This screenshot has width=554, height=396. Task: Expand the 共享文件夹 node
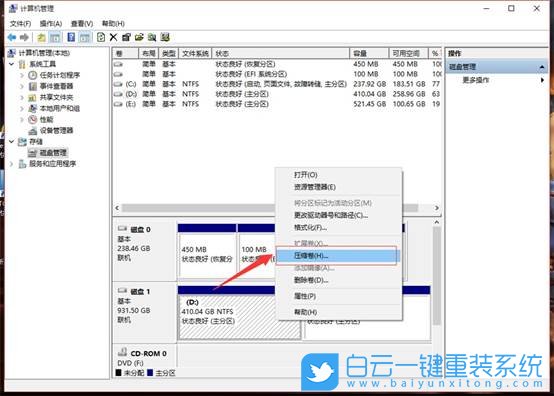(22, 97)
